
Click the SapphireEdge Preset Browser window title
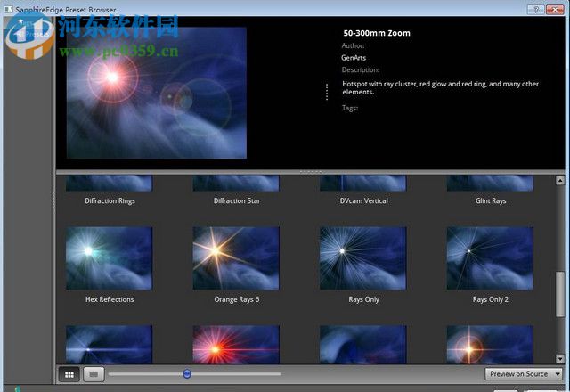(66, 10)
